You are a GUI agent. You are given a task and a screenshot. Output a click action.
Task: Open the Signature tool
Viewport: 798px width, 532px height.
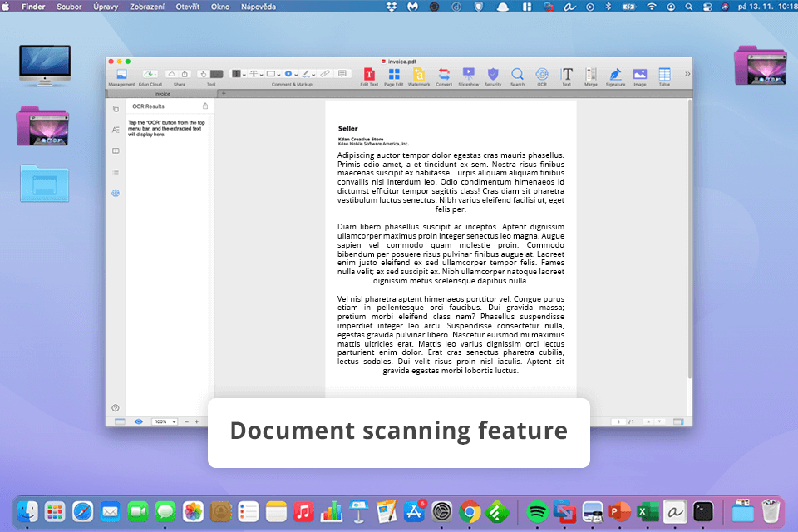point(615,74)
